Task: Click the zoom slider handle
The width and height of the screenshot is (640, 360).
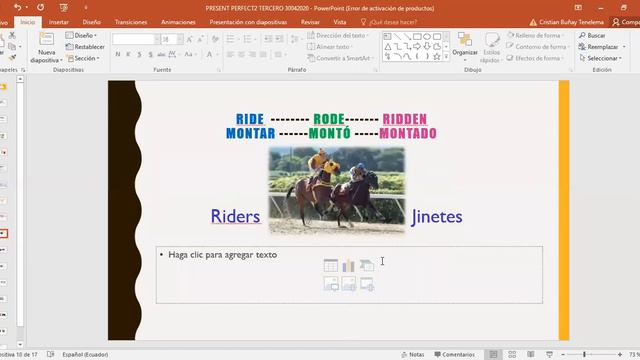Action: click(584, 355)
